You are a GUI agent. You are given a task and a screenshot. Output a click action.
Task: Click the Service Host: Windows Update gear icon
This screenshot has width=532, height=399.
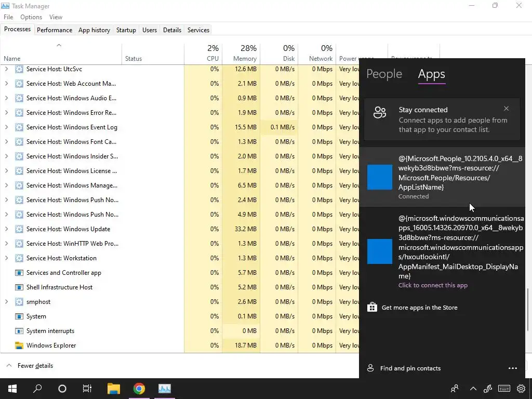19,229
